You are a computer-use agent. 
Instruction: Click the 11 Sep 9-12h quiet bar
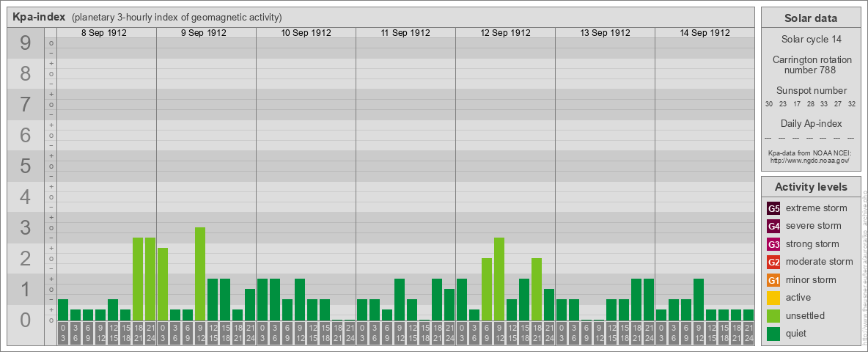[399, 299]
